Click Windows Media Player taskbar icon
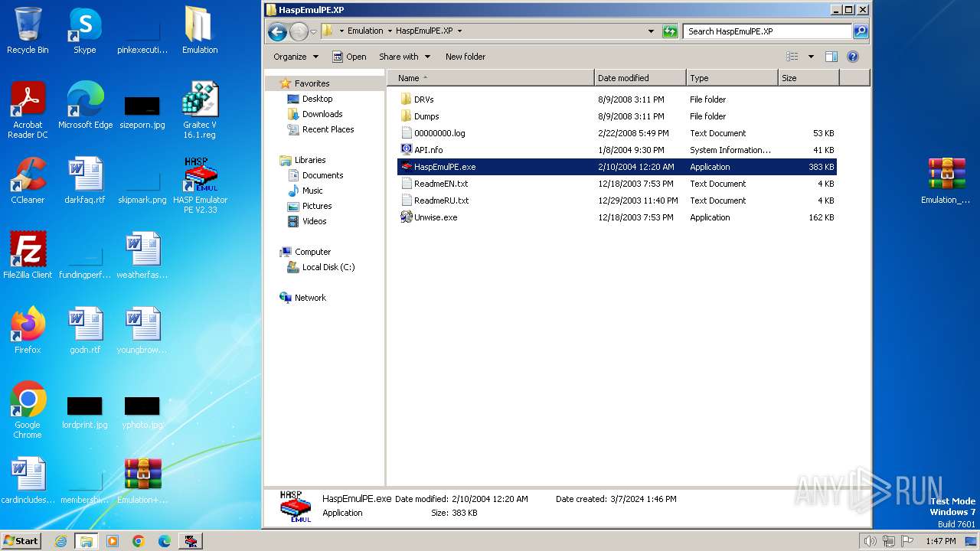Viewport: 980px width, 551px height. (113, 541)
